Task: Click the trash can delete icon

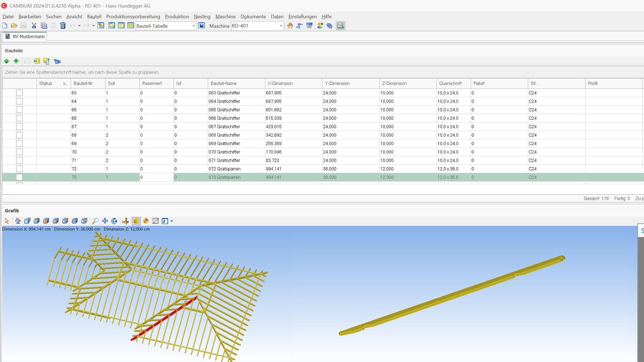Action: [63, 26]
